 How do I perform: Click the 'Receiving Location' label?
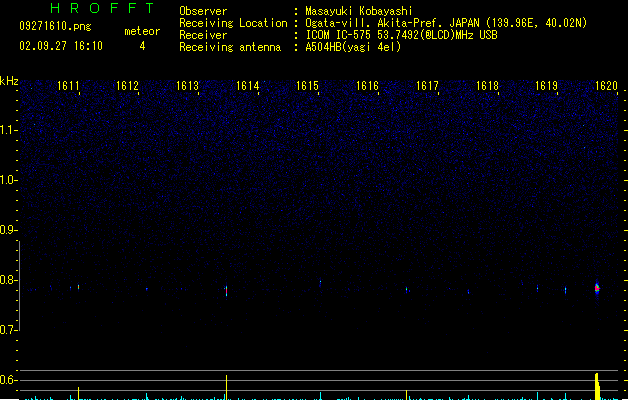[233, 23]
